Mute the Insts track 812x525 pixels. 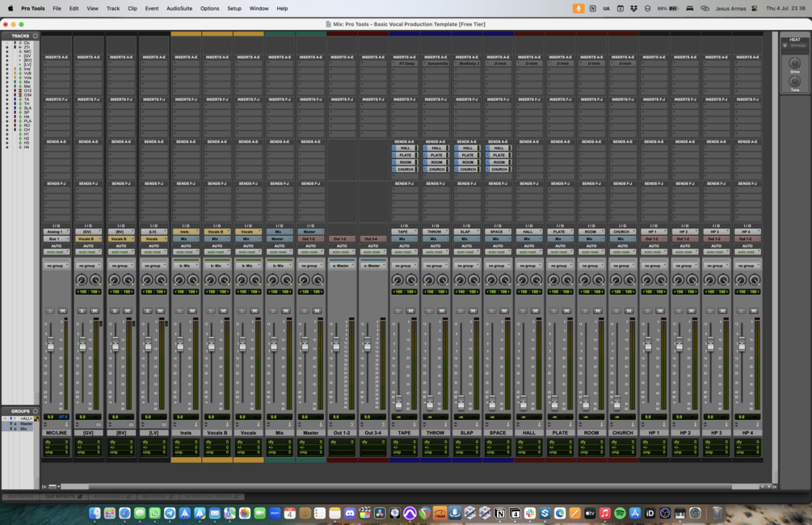pyautogui.click(x=192, y=311)
